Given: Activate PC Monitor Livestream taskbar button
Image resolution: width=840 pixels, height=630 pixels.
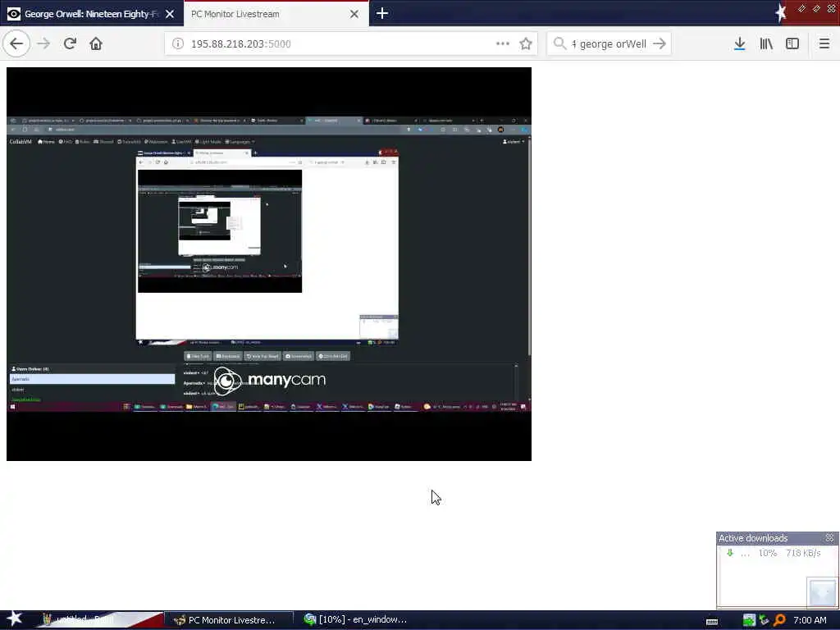Looking at the screenshot, I should (228, 620).
